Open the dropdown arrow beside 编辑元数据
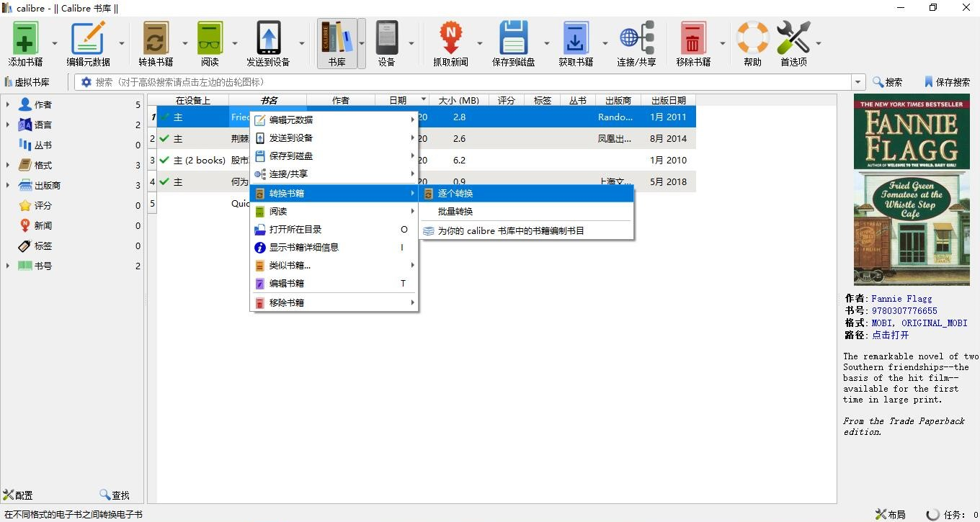The width and height of the screenshot is (980, 522). [122, 43]
